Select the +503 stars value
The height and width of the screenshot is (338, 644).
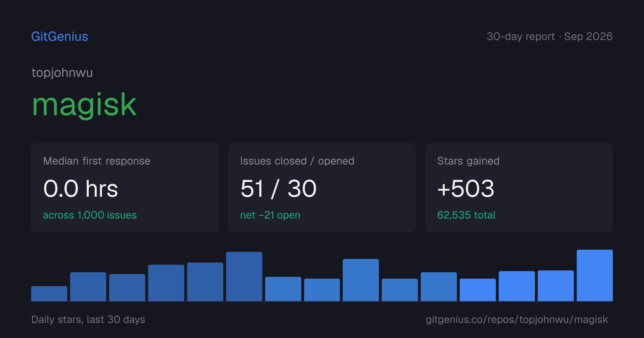[x=466, y=188]
